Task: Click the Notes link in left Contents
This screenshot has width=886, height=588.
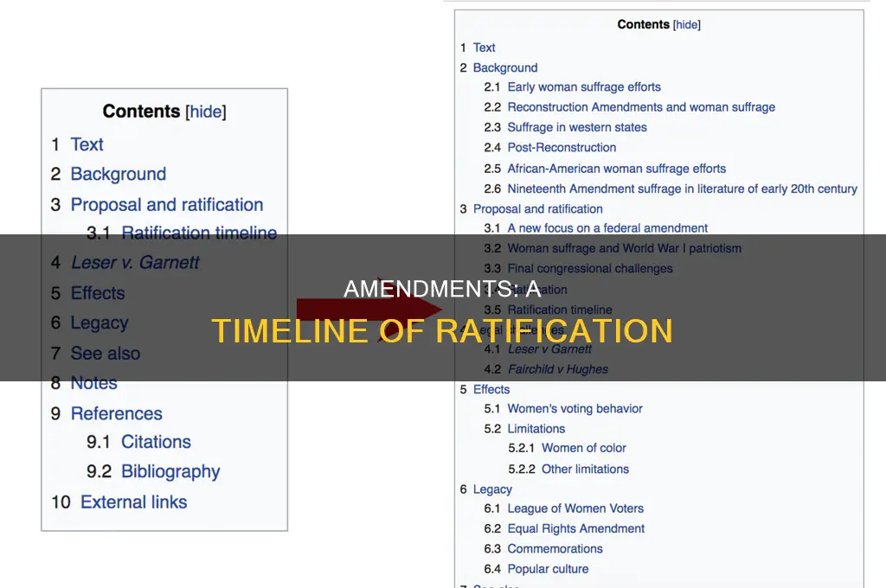Action: pyautogui.click(x=93, y=383)
